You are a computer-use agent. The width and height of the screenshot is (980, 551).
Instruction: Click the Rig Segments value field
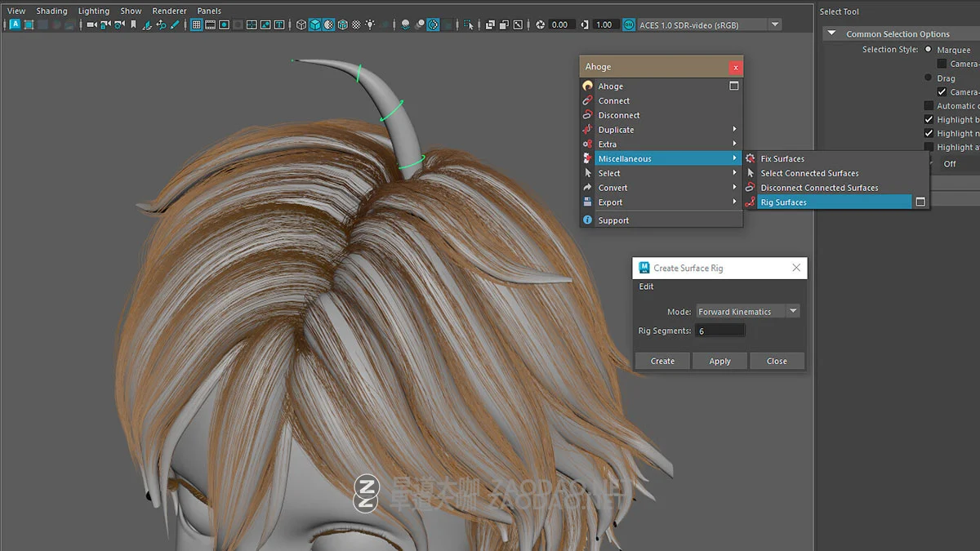(720, 330)
